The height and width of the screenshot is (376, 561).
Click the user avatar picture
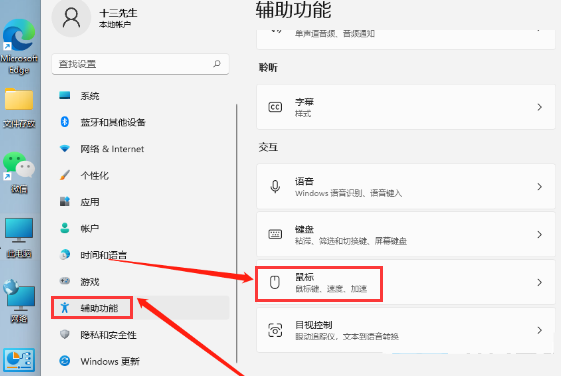tap(71, 17)
